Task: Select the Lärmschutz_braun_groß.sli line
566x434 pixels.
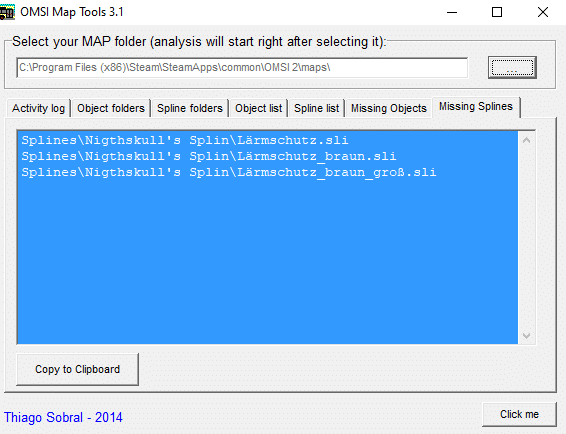Action: click(x=229, y=172)
